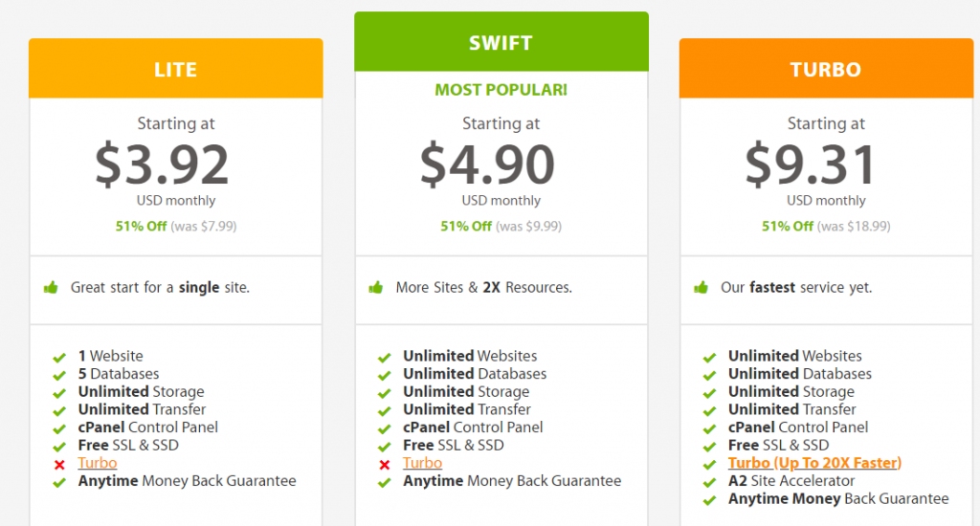Click the thumbs-up icon in Lite plan
Screen dimensions: 980x526
[x=51, y=287]
